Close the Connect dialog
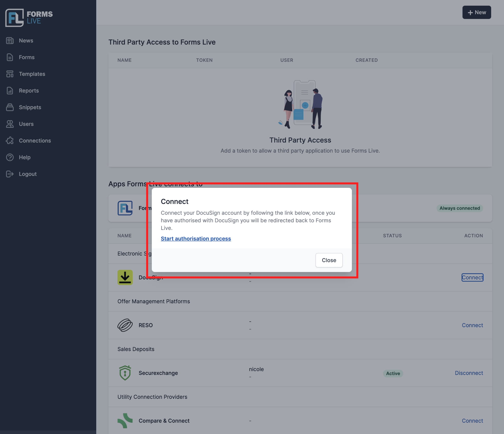Viewport: 504px width, 434px height. [329, 260]
